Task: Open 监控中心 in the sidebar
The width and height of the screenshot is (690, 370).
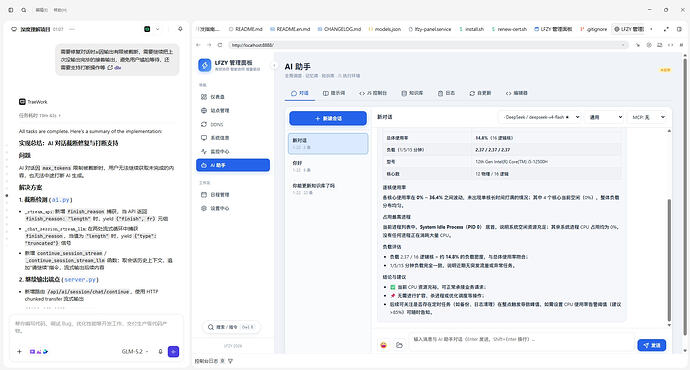Action: click(233, 151)
